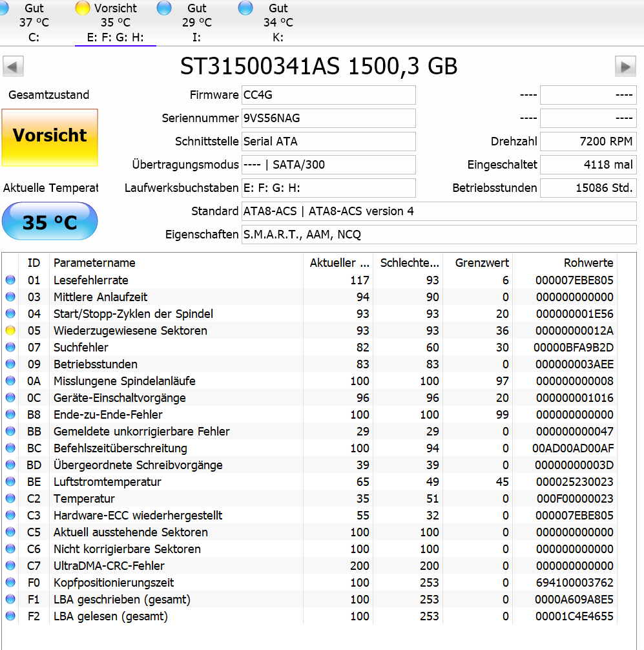Click the yellow Vorsicht health status button
The image size is (644, 650).
coord(50,138)
